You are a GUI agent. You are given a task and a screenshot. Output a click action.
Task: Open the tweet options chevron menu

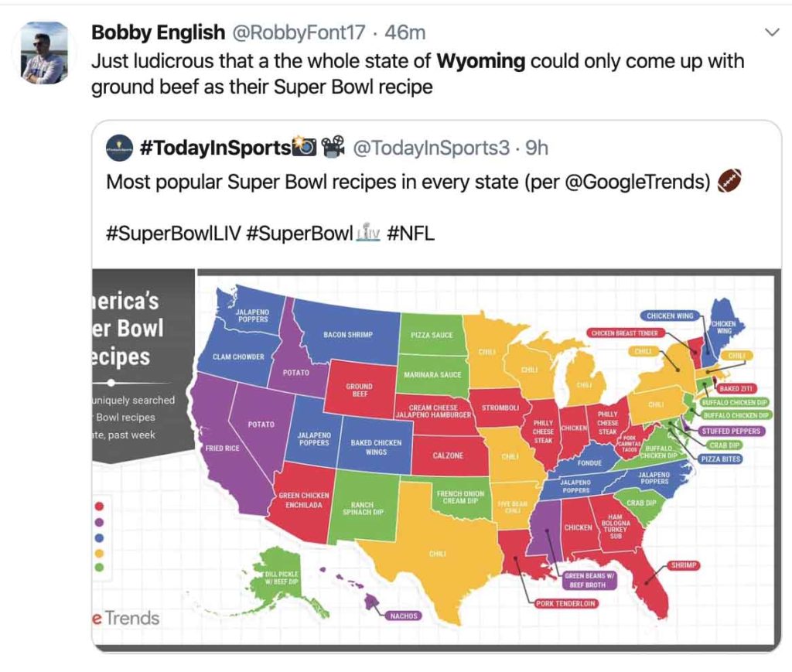[771, 32]
